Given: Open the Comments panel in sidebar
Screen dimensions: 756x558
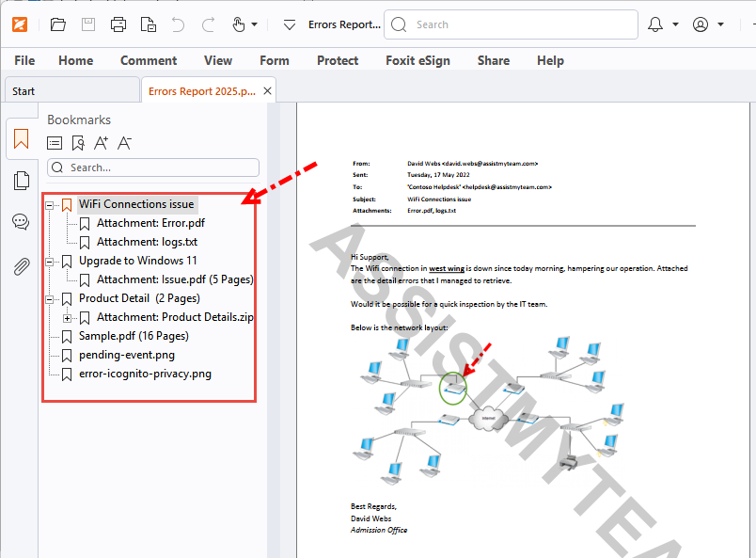Looking at the screenshot, I should 21,223.
